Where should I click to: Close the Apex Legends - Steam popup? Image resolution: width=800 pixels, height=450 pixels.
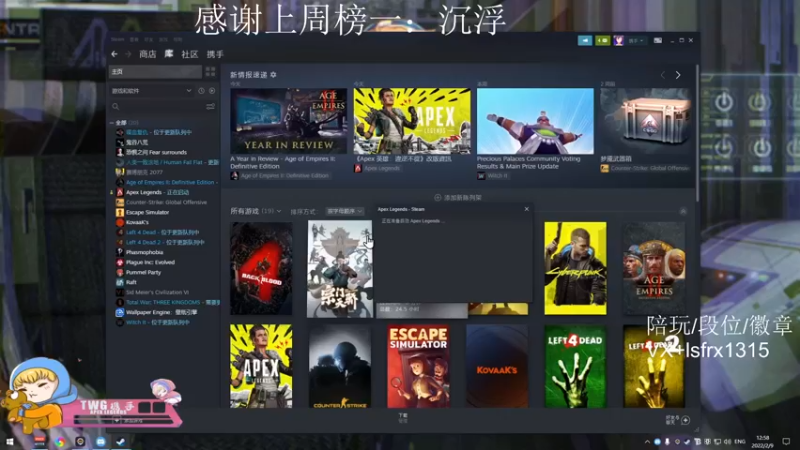(x=527, y=209)
